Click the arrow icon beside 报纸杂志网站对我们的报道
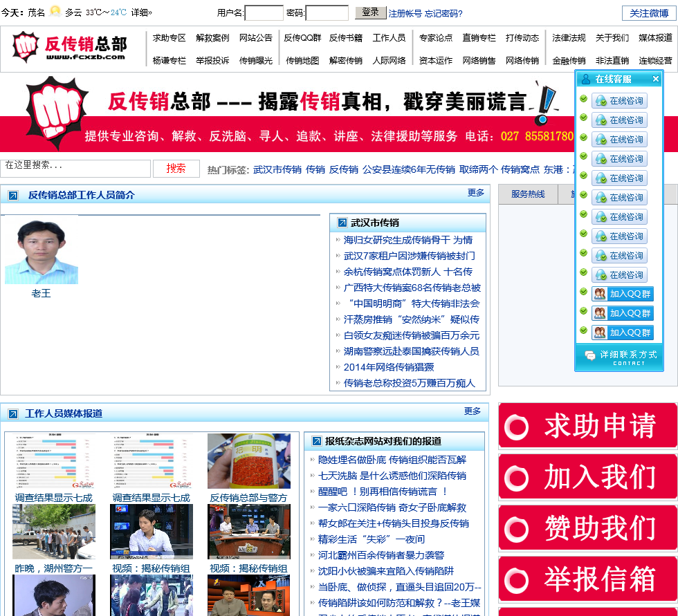Screen dimensions: 678x616 (317, 441)
